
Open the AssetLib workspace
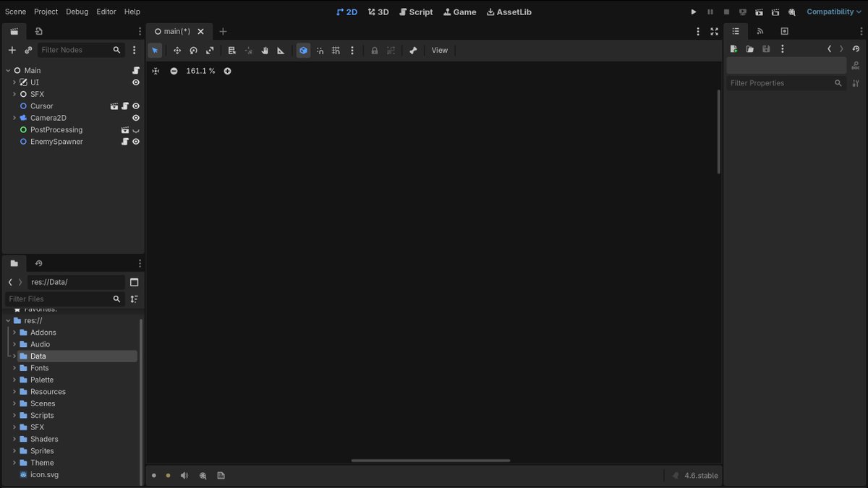509,12
